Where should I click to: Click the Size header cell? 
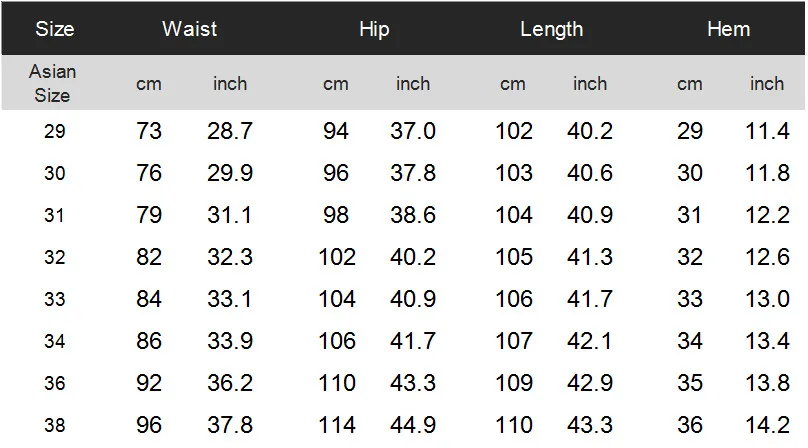point(54,29)
